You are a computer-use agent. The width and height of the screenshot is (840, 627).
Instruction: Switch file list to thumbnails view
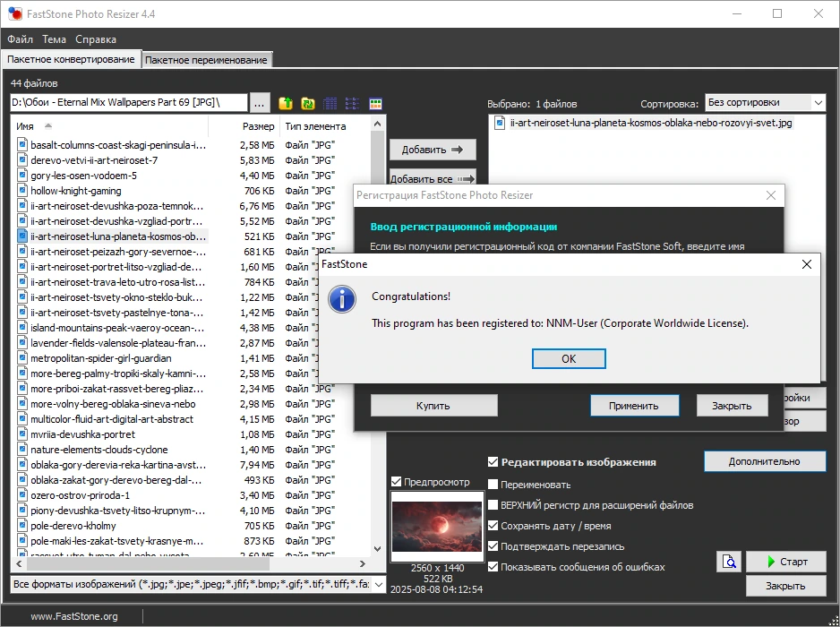[x=375, y=103]
